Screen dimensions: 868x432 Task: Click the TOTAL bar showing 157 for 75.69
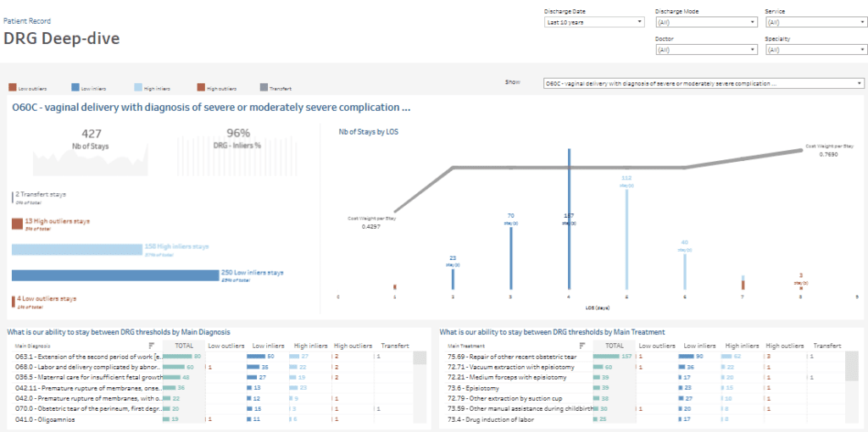coord(607,357)
